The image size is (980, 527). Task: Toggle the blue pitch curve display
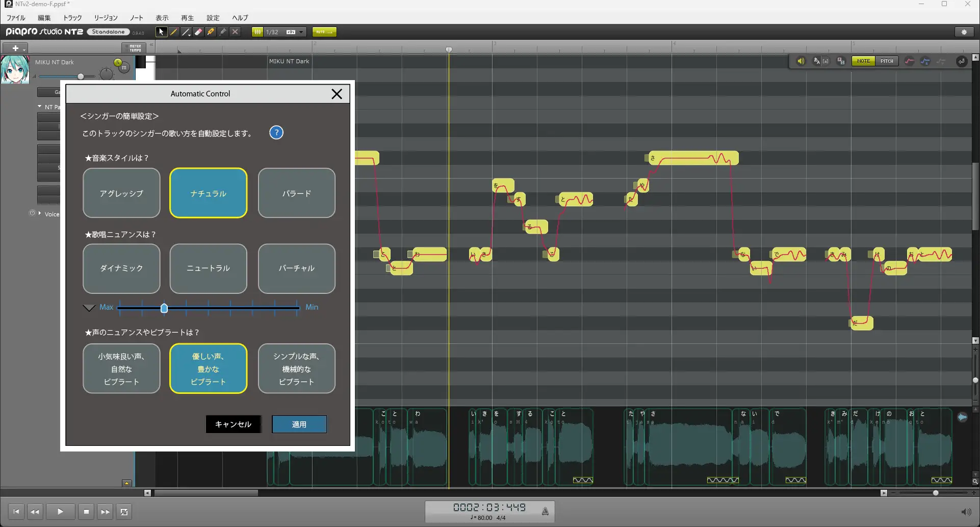coord(926,61)
